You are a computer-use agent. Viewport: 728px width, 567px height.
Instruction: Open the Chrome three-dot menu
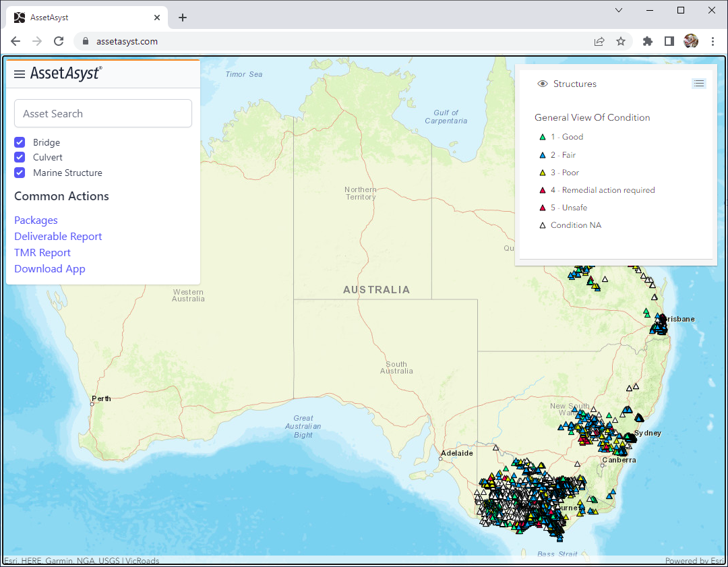point(712,41)
